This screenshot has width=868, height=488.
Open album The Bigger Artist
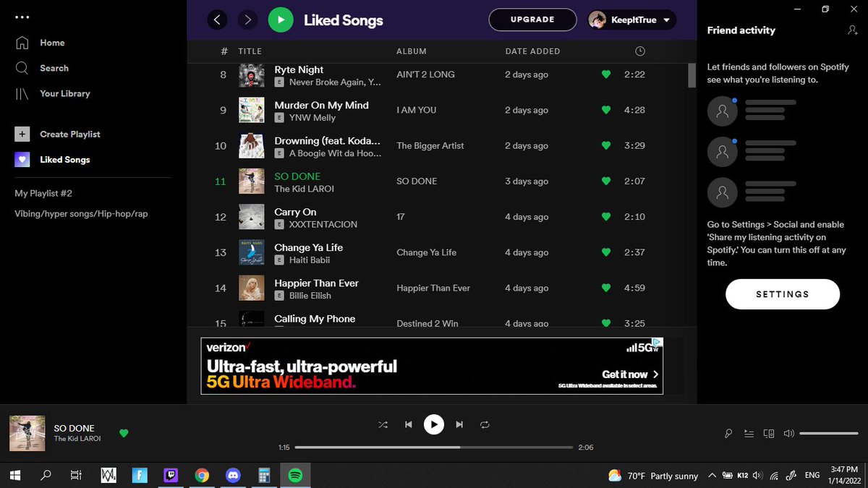tap(430, 145)
